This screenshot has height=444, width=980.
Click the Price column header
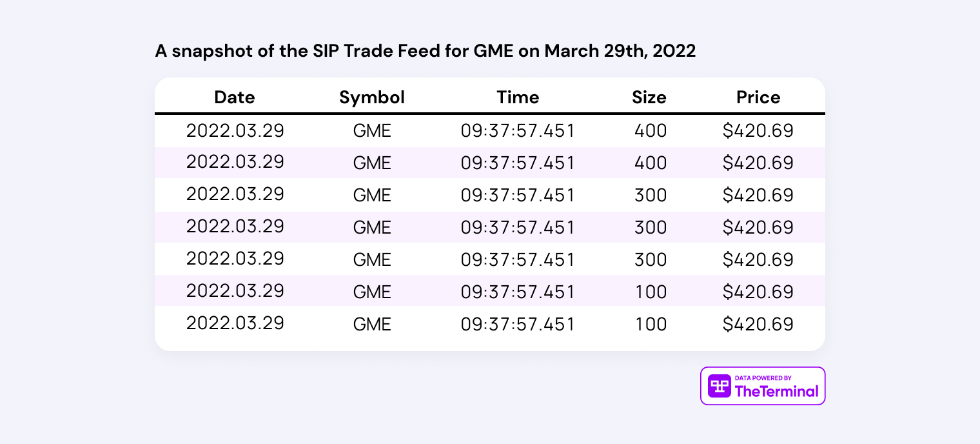coord(758,97)
